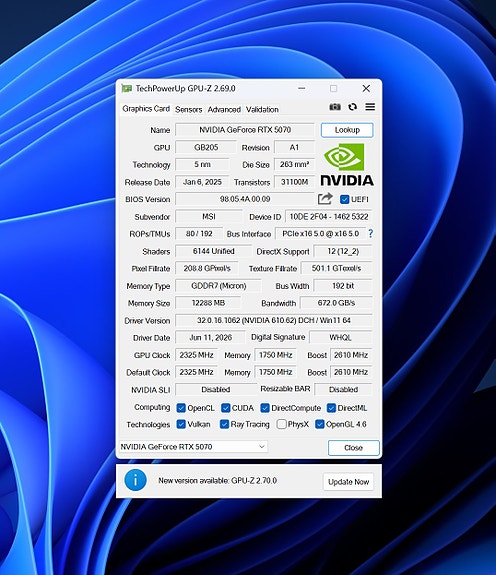Screen dimensions: 496x575
Task: Toggle the UEFI checkbox
Action: click(x=344, y=199)
